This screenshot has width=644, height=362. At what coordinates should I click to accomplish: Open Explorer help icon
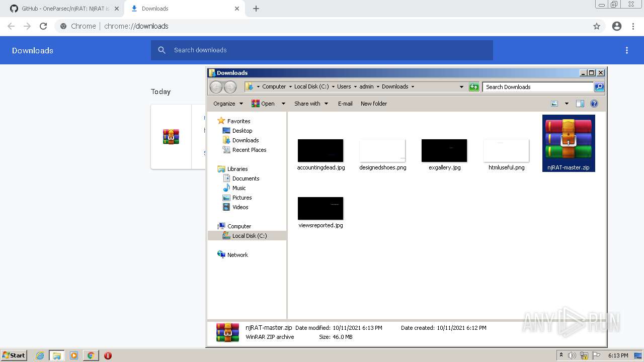[x=594, y=104]
